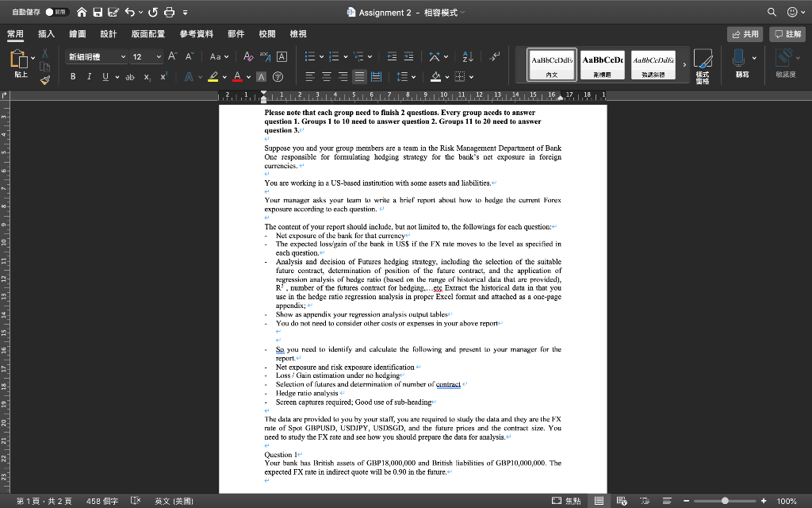Open the 設計 ribbon tab
This screenshot has width=812, height=508.
(108, 33)
